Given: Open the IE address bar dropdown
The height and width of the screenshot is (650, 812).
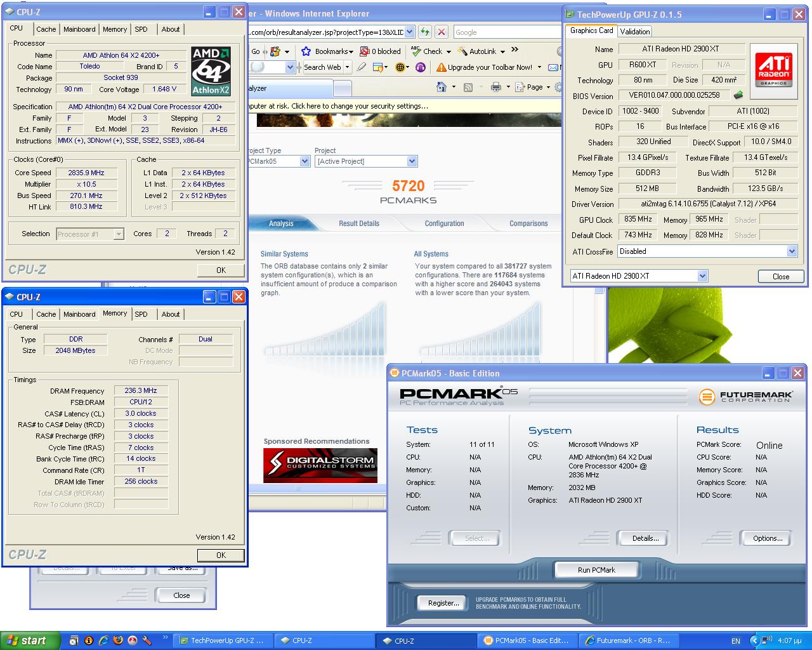Looking at the screenshot, I should (x=409, y=32).
